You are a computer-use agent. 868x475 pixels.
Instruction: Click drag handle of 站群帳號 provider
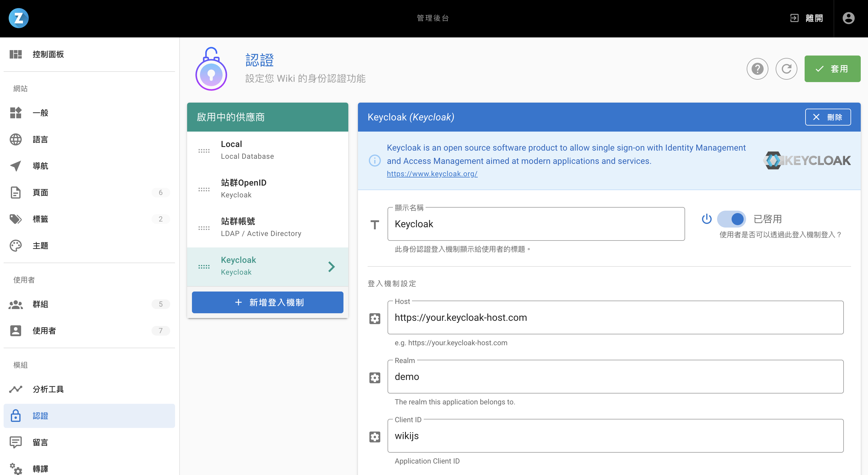204,228
